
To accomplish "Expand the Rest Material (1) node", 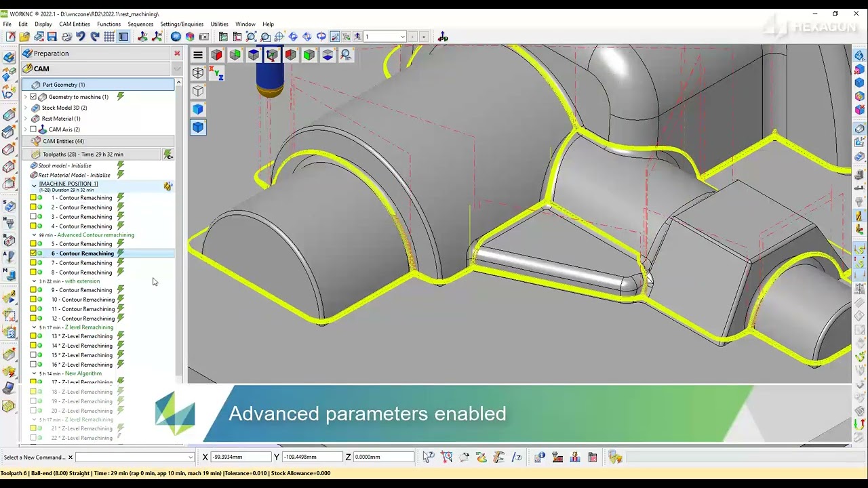I will click(26, 119).
